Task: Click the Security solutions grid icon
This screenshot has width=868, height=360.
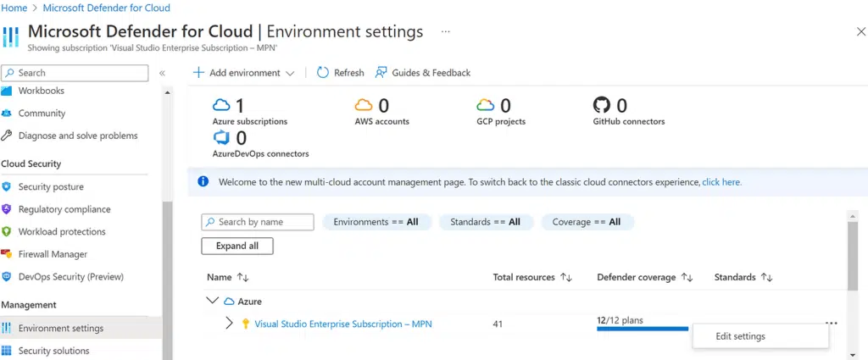Action: pos(7,351)
